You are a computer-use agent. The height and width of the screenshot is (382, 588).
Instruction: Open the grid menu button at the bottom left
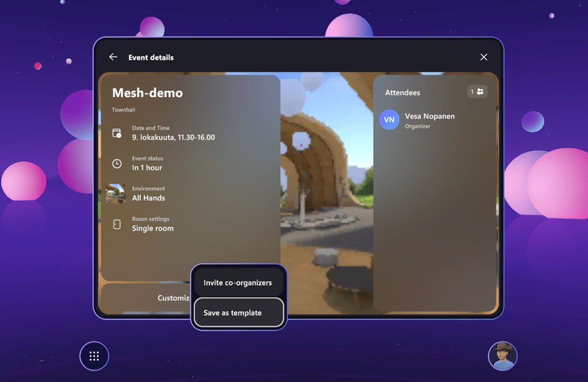pyautogui.click(x=94, y=356)
